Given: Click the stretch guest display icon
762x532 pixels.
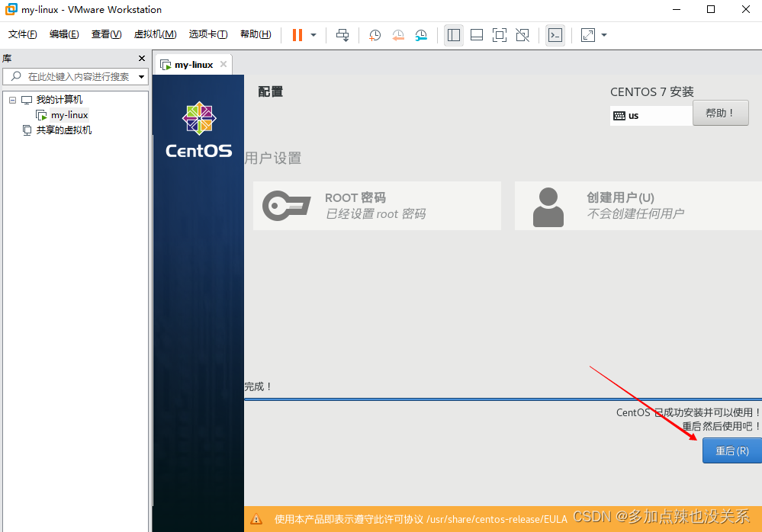Looking at the screenshot, I should 588,35.
